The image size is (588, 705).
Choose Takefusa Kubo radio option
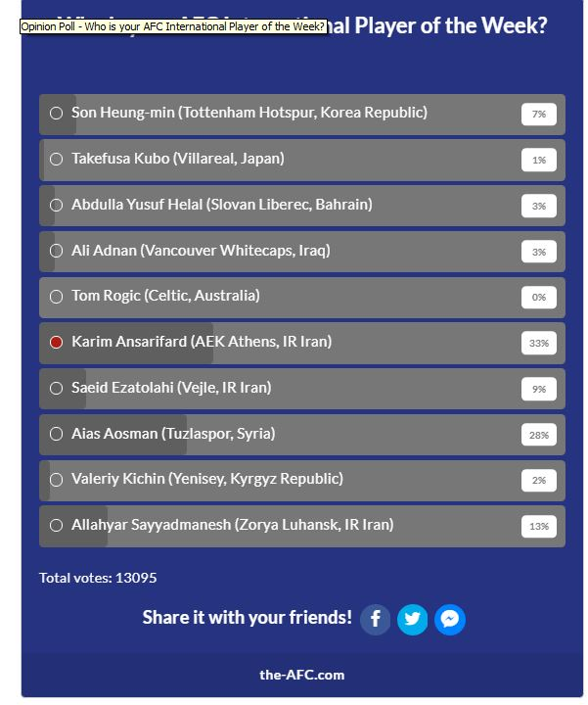(57, 159)
